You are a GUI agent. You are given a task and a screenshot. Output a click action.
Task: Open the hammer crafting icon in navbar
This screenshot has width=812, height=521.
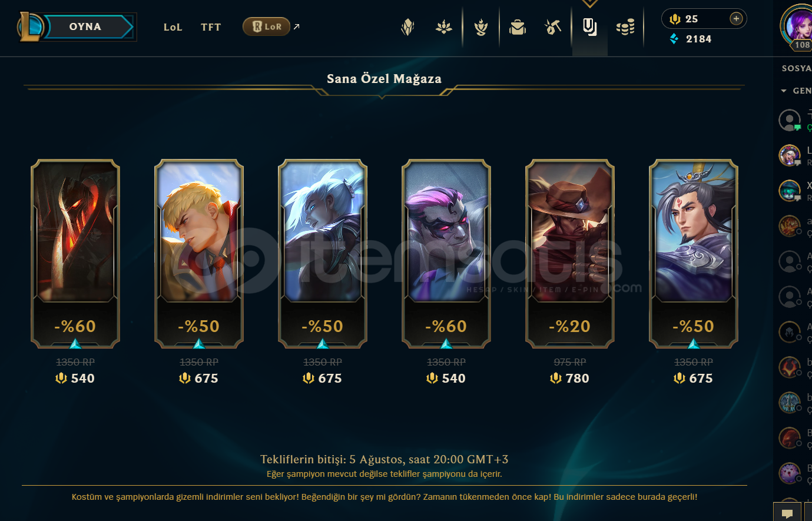(x=553, y=27)
